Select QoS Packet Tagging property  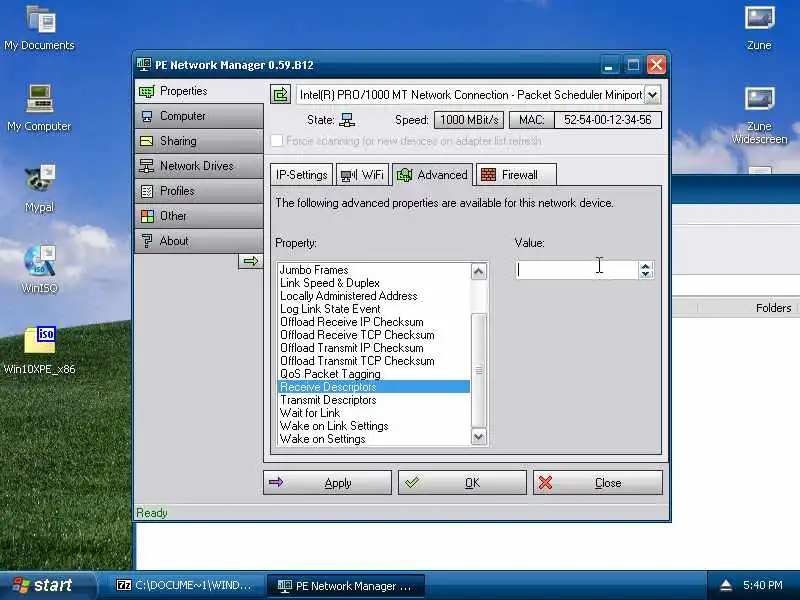[x=373, y=374]
